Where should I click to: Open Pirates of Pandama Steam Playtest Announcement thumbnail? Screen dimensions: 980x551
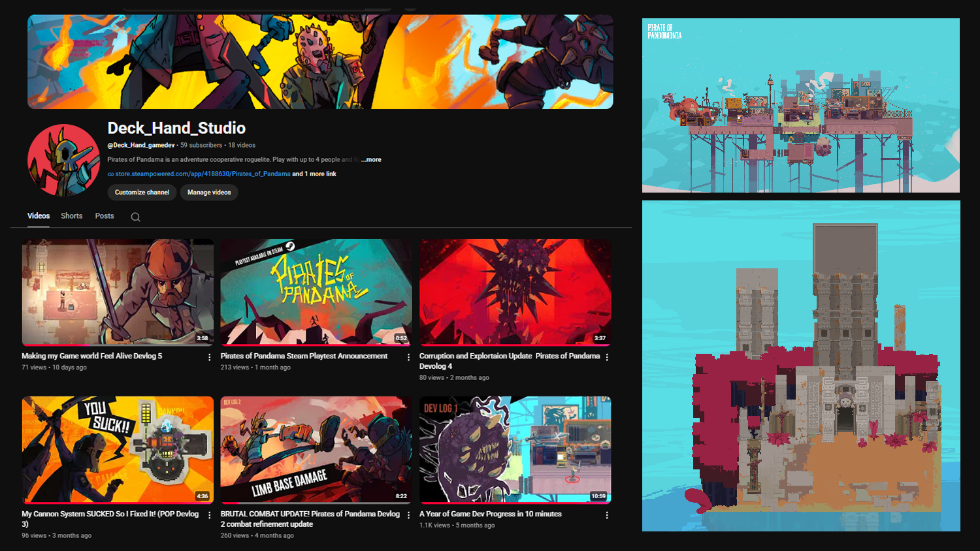[x=316, y=292]
